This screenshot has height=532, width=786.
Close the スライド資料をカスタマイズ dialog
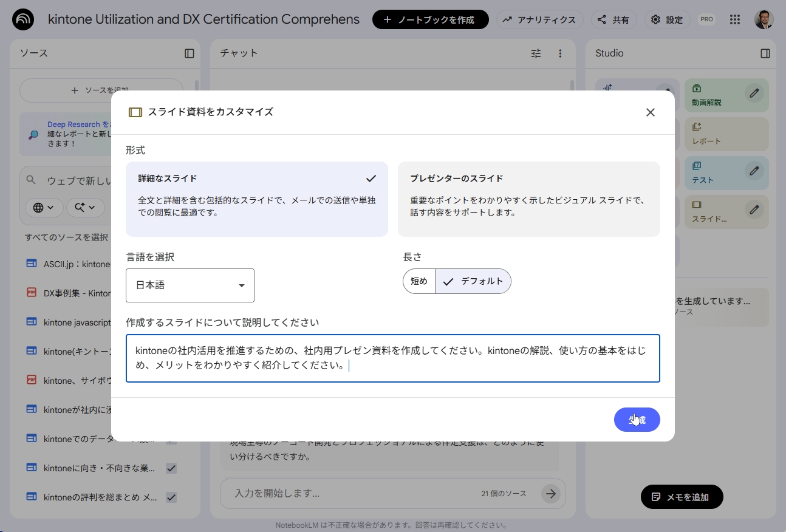pos(651,112)
